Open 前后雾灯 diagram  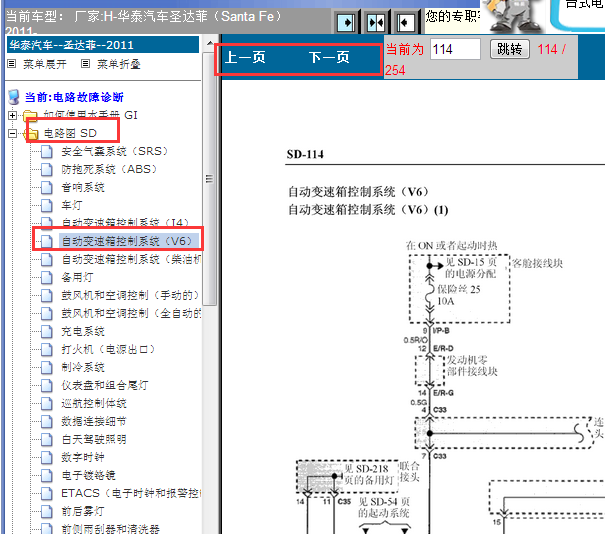point(83,512)
